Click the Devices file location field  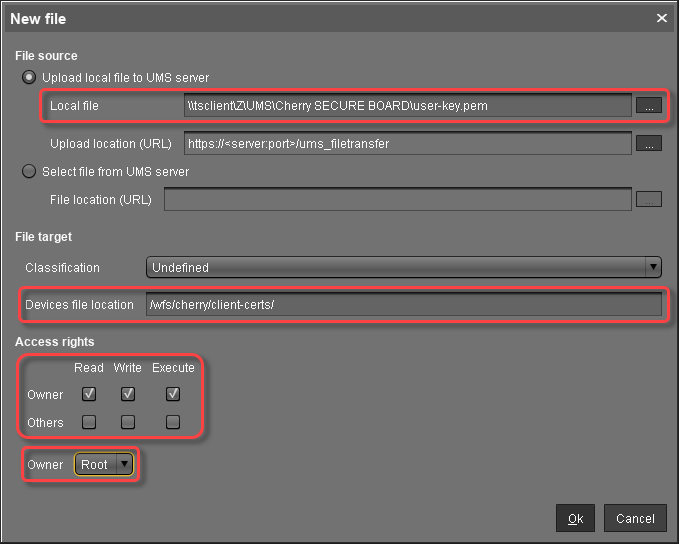(402, 304)
